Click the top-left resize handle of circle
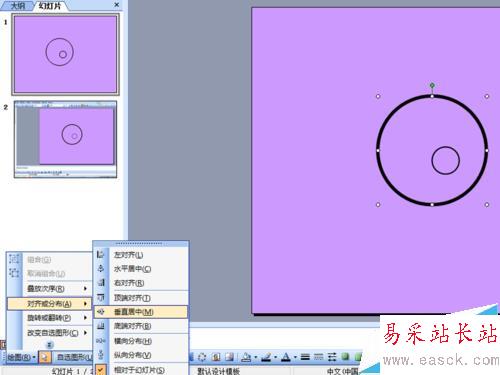 tap(378, 96)
